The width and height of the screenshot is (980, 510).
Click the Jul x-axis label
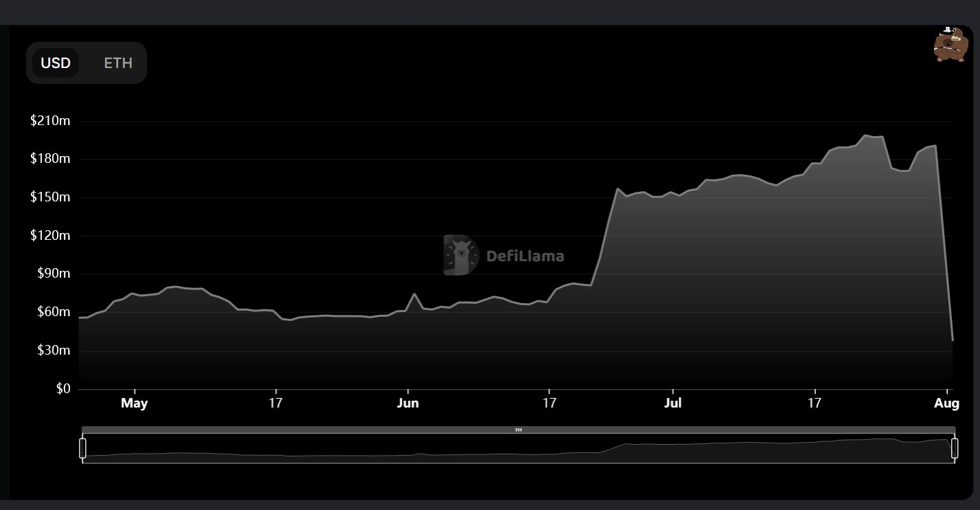coord(673,403)
